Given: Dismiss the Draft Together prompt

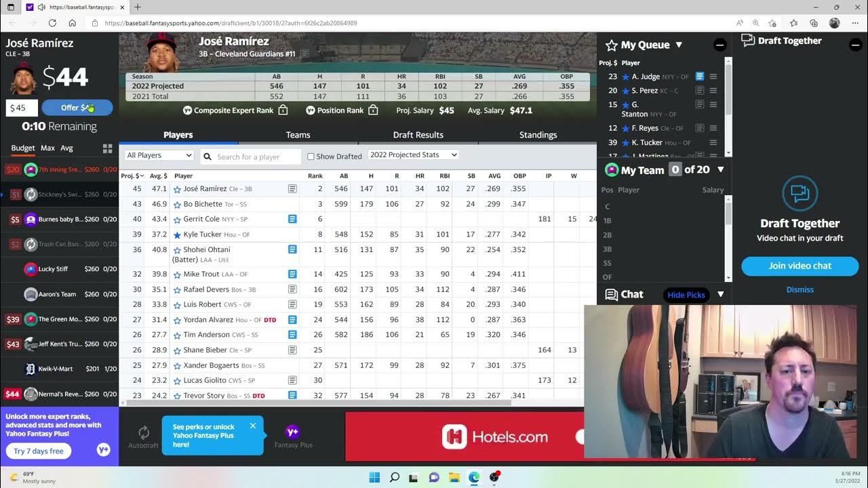Looking at the screenshot, I should coord(800,289).
